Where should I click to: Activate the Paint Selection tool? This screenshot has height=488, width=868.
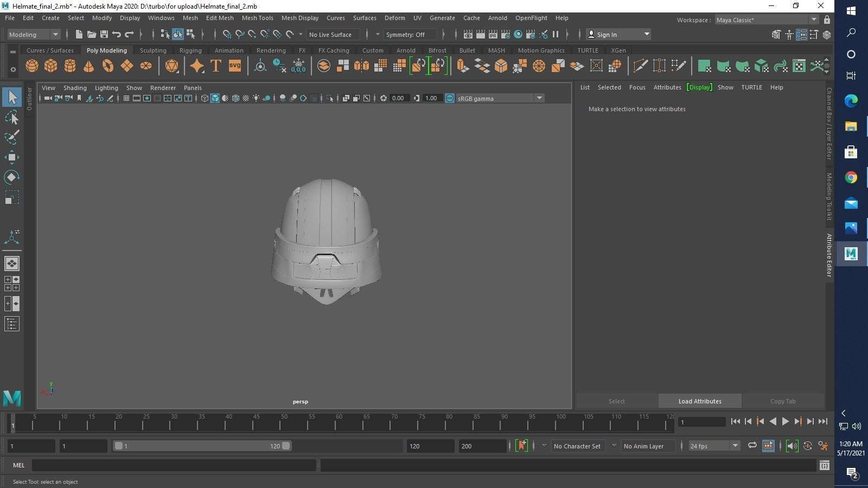(x=12, y=137)
